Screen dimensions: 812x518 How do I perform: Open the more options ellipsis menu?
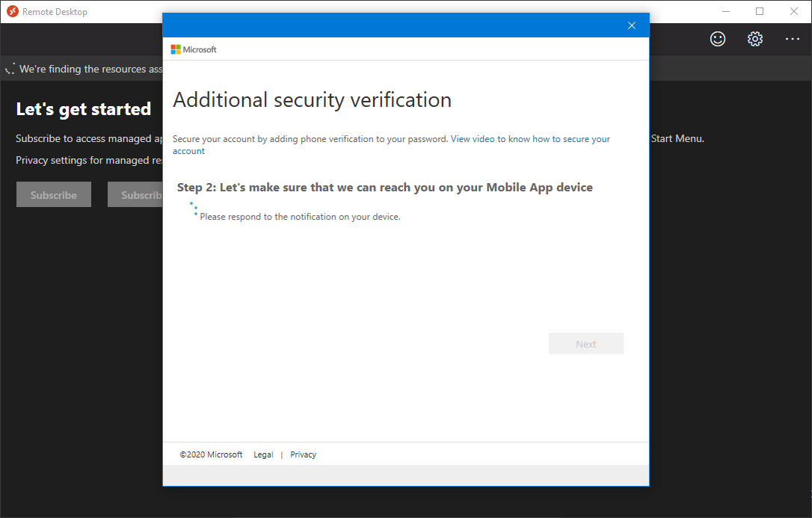[x=793, y=39]
